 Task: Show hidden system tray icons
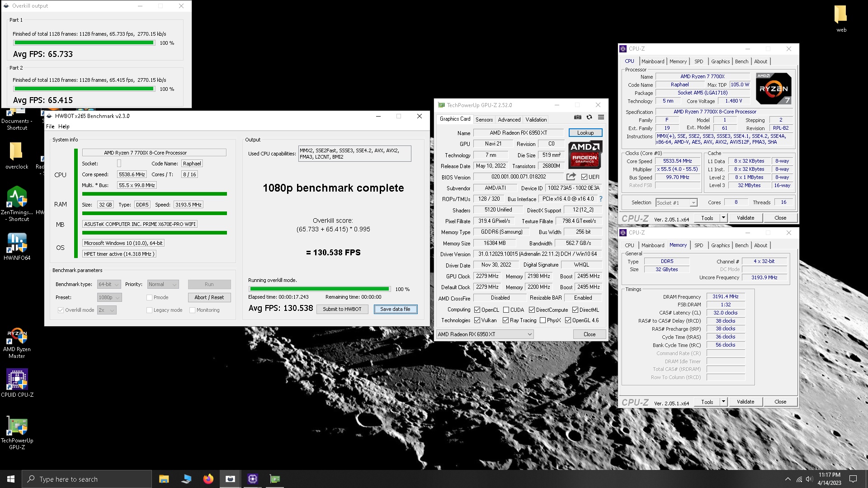(x=788, y=479)
